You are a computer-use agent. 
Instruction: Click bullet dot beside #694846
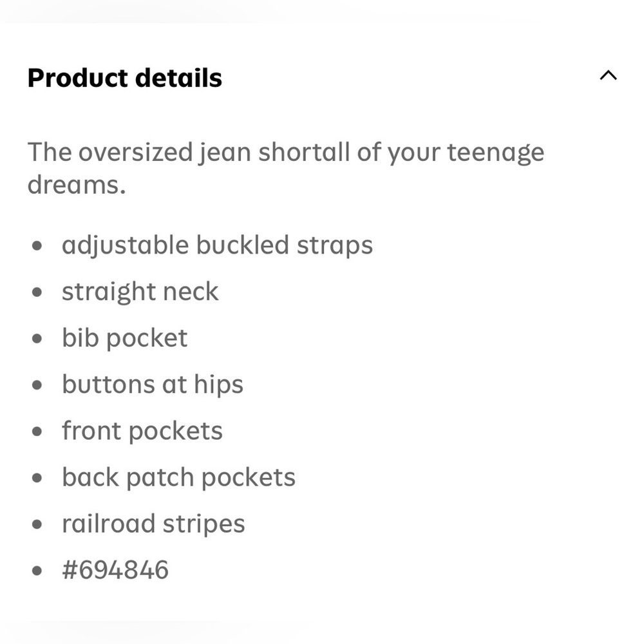tap(37, 571)
